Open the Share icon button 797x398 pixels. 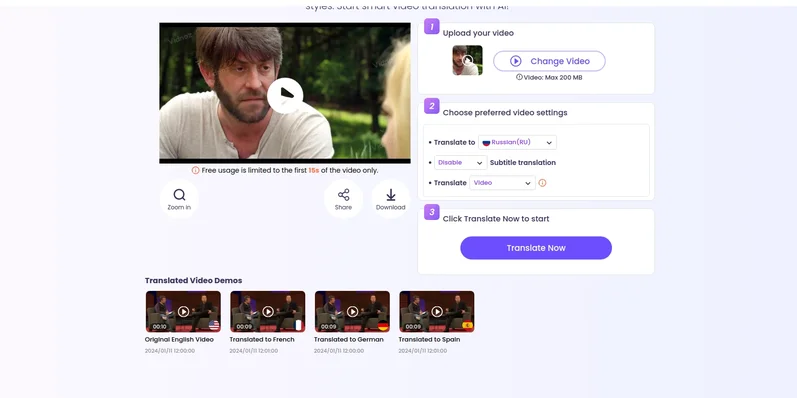(344, 199)
